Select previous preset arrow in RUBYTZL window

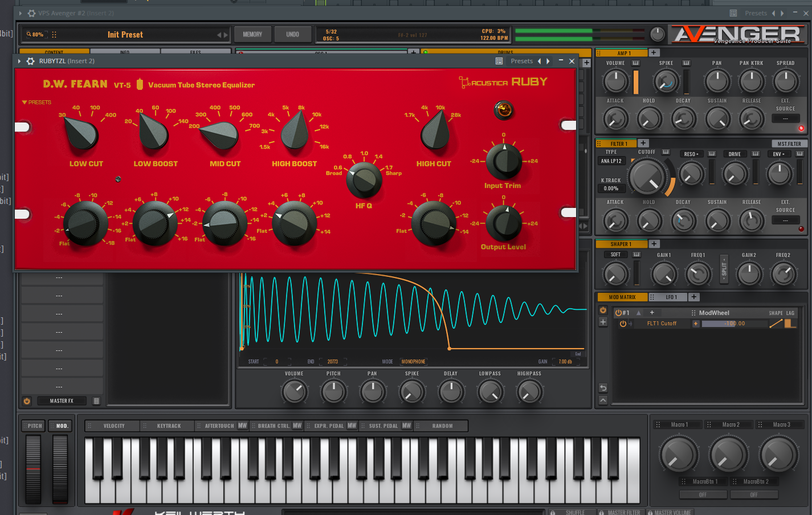click(x=540, y=61)
